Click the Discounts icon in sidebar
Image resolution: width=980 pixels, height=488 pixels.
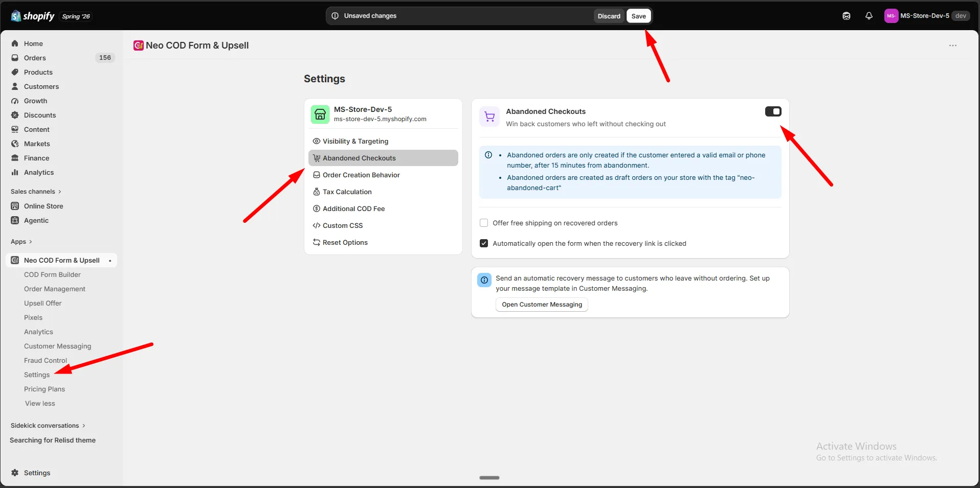pos(15,115)
